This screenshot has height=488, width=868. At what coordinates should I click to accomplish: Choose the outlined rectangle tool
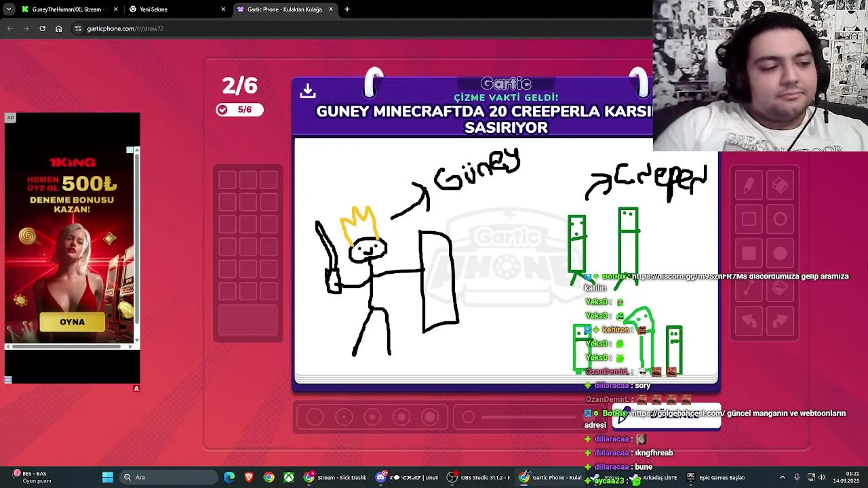coord(749,219)
